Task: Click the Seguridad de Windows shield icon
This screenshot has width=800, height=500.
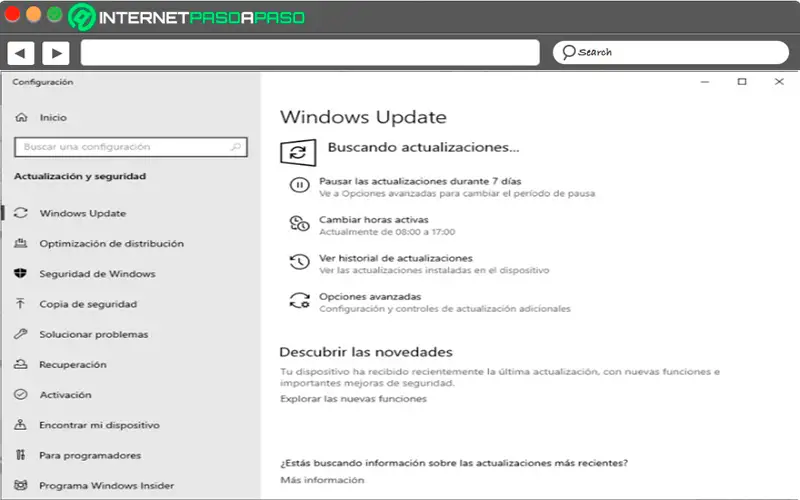Action: tap(20, 273)
